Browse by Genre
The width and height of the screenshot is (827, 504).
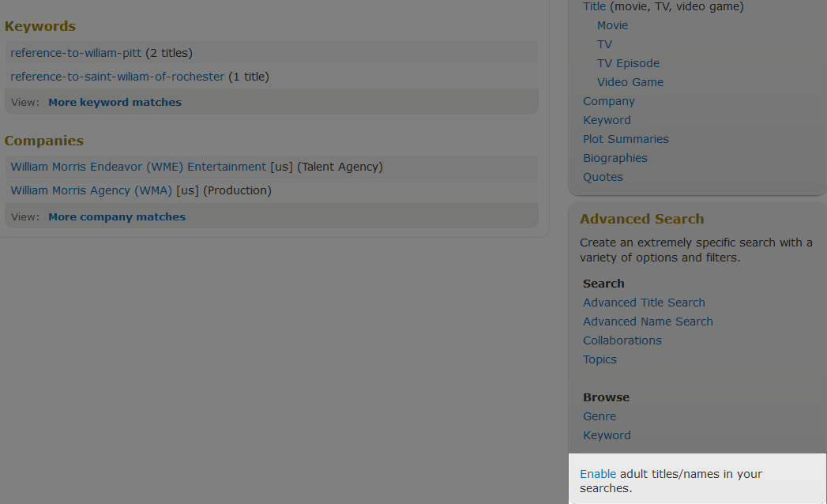point(600,416)
